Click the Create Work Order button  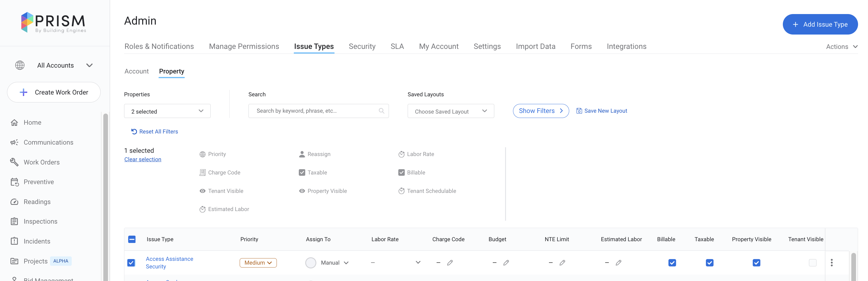54,92
